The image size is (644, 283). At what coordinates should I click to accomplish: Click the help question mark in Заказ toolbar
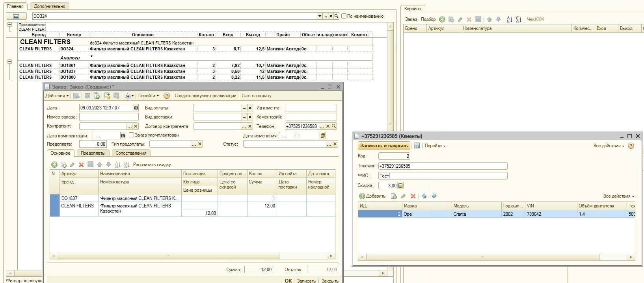167,96
